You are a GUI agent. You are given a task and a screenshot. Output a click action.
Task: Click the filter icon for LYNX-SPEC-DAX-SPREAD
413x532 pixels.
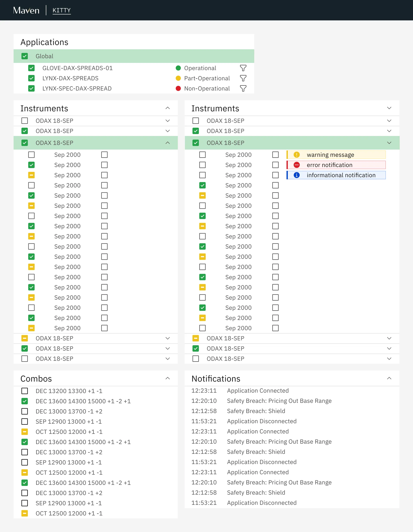coord(243,88)
